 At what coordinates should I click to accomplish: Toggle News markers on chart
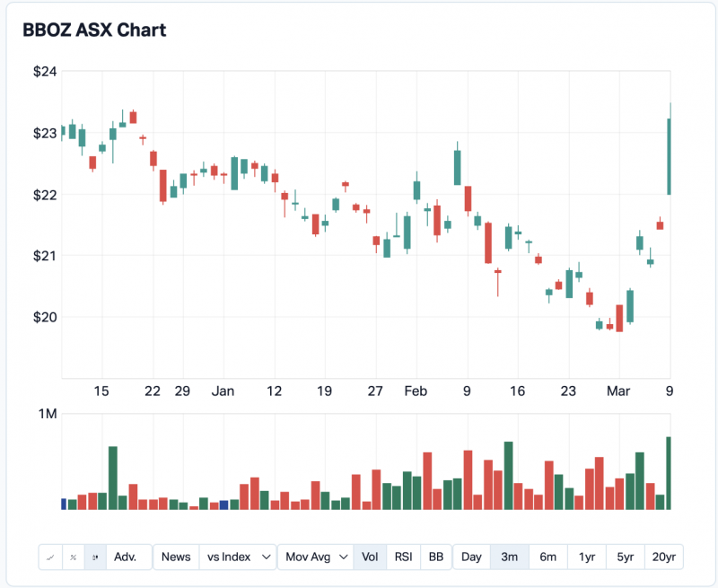click(x=176, y=557)
